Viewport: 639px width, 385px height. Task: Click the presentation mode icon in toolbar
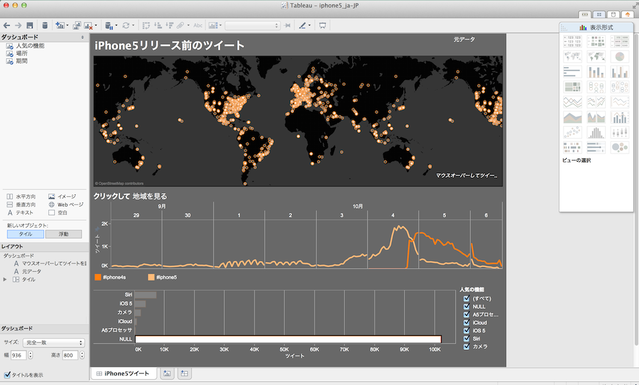323,25
